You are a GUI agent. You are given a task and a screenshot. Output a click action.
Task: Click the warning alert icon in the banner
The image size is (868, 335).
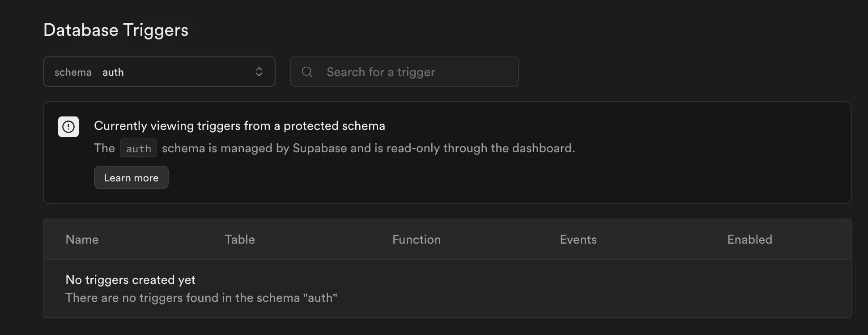(x=68, y=127)
